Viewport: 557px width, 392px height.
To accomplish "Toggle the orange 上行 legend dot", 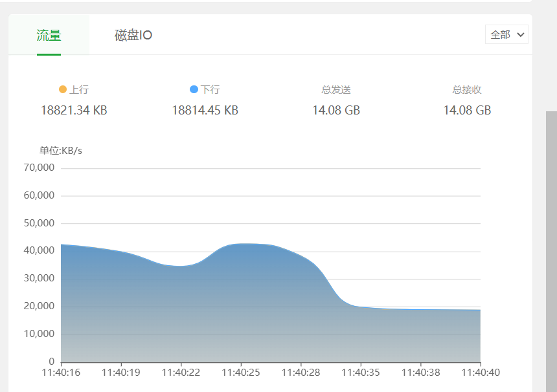I will (x=63, y=89).
